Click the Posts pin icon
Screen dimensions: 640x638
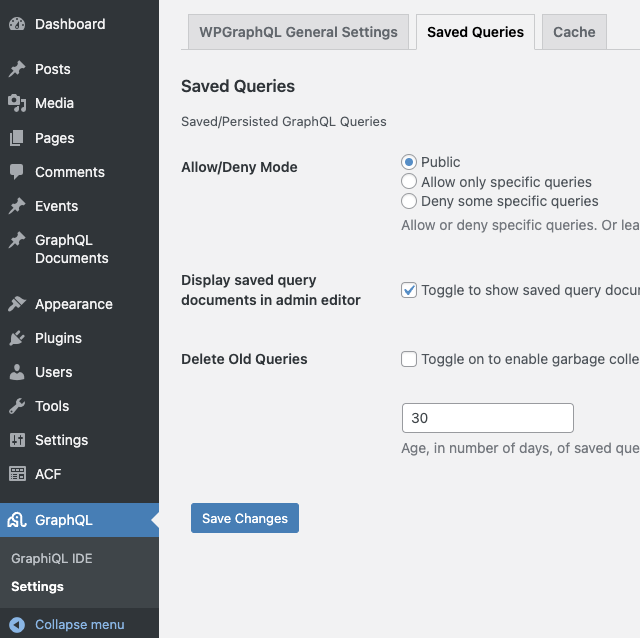click(x=17, y=69)
